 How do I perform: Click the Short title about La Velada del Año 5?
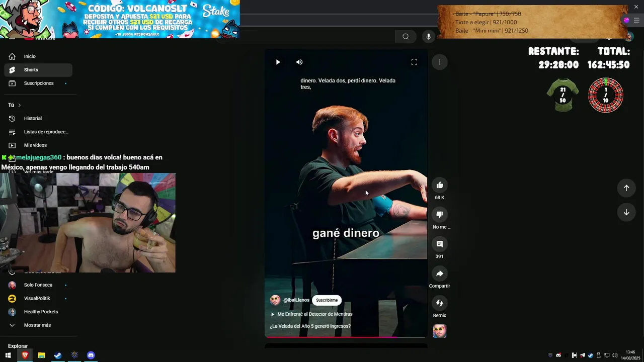pos(310,326)
